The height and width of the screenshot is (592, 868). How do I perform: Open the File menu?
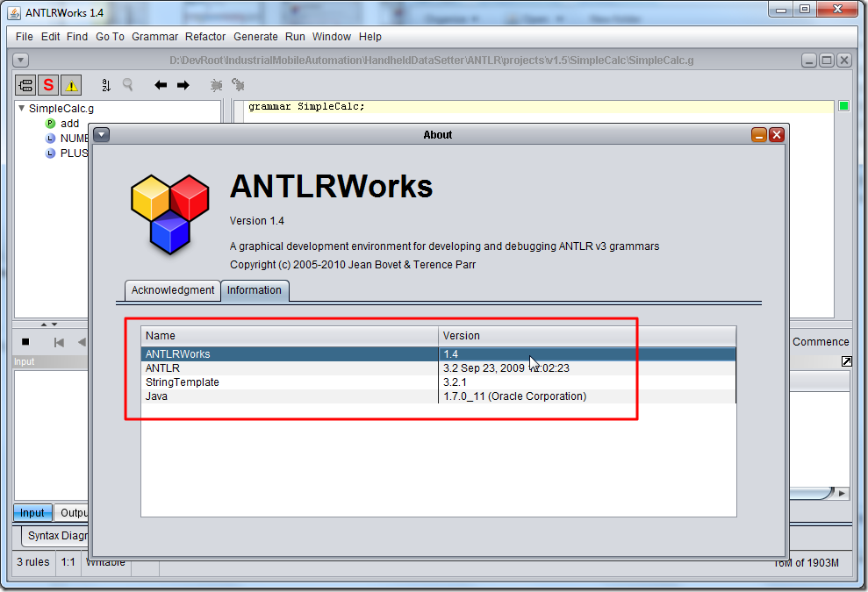coord(25,37)
